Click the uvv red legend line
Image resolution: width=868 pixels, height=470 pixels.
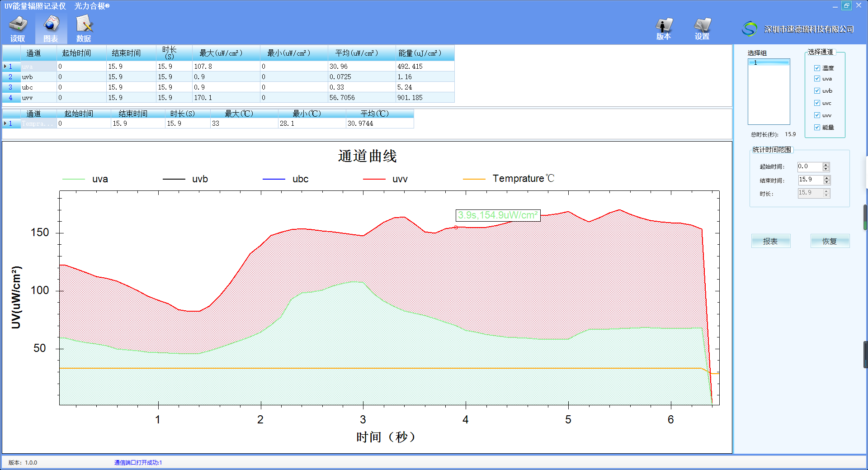pyautogui.click(x=374, y=179)
